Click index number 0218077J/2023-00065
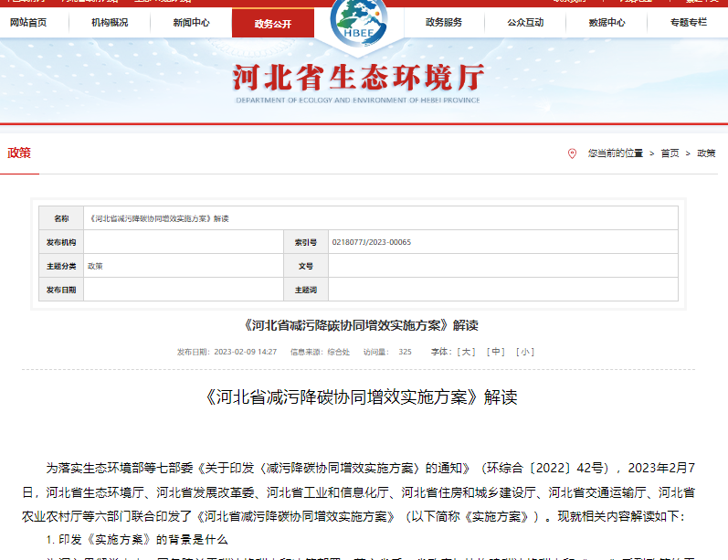728x560 pixels. (372, 242)
